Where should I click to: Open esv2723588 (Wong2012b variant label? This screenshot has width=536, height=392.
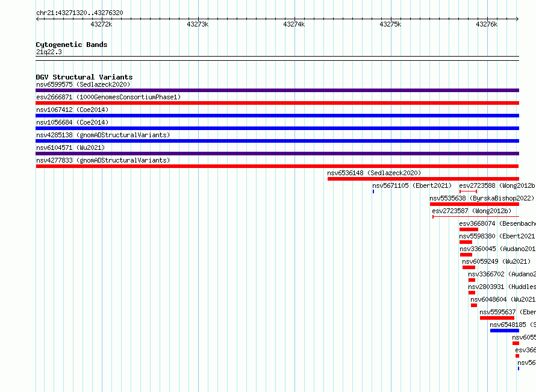[497, 185]
